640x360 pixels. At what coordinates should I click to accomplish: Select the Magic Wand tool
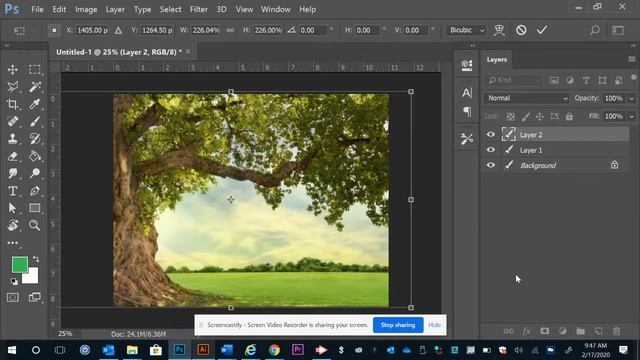click(x=35, y=87)
